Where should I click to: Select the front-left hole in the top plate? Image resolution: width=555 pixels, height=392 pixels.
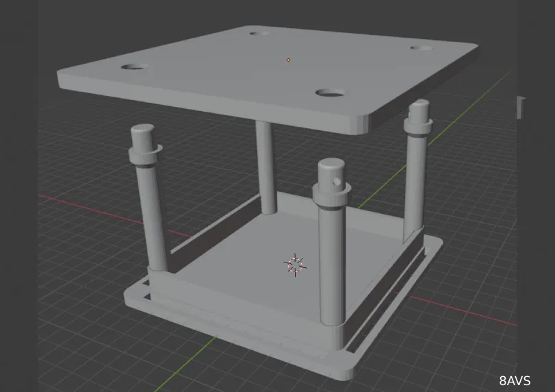pyautogui.click(x=134, y=67)
